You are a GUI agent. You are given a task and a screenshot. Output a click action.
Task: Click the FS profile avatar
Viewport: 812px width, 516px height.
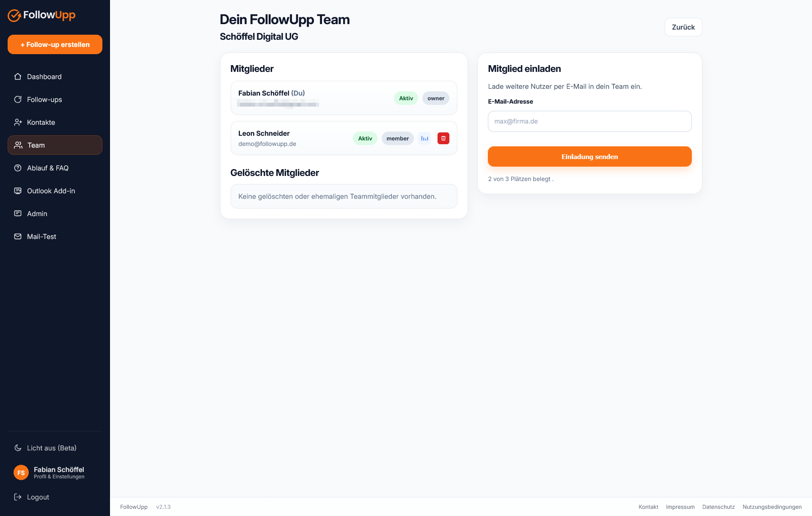pyautogui.click(x=21, y=472)
